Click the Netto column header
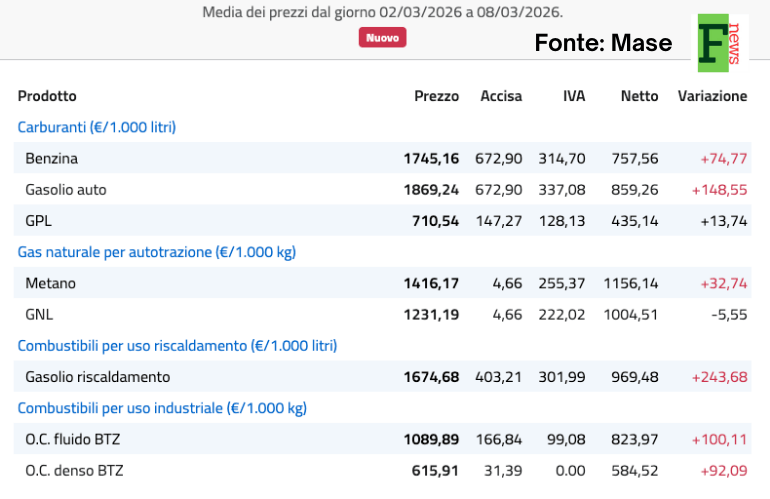 coord(639,96)
